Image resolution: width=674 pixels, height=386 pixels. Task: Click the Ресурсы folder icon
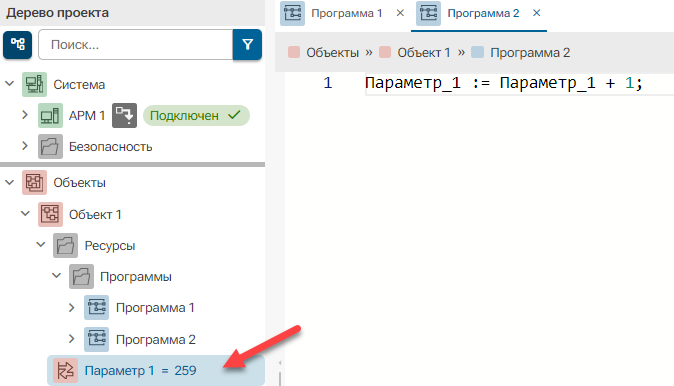pos(65,245)
